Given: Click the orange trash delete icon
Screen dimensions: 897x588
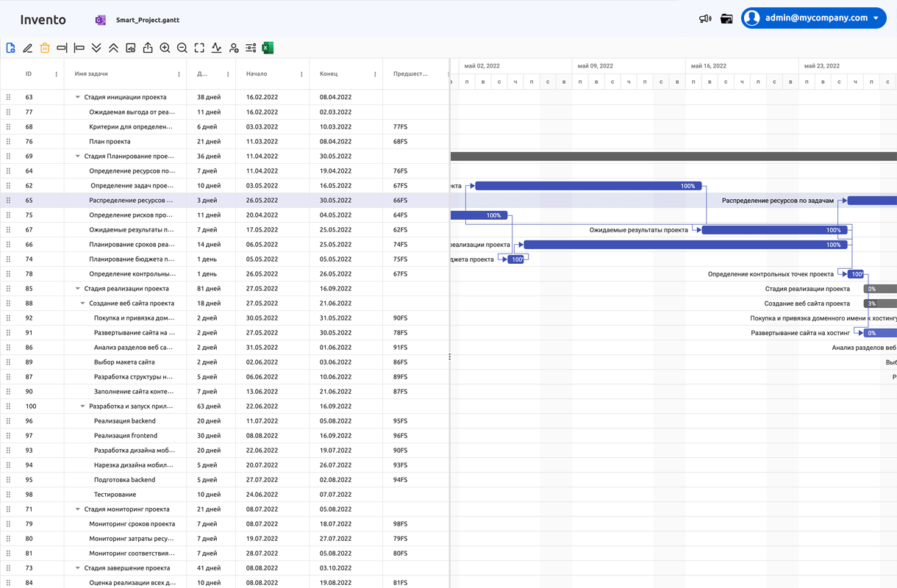Looking at the screenshot, I should (45, 48).
